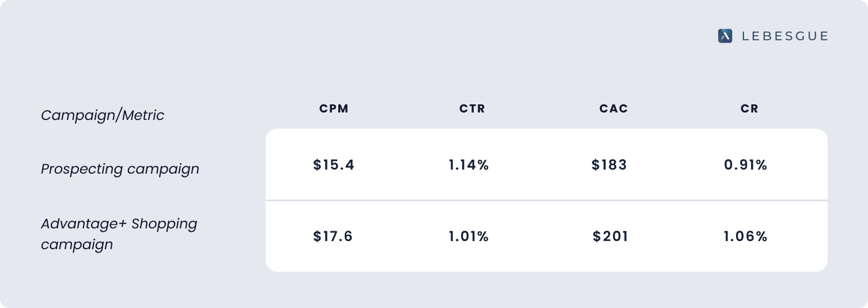868x308 pixels.
Task: Click the 0.91% CR value
Action: click(x=745, y=165)
